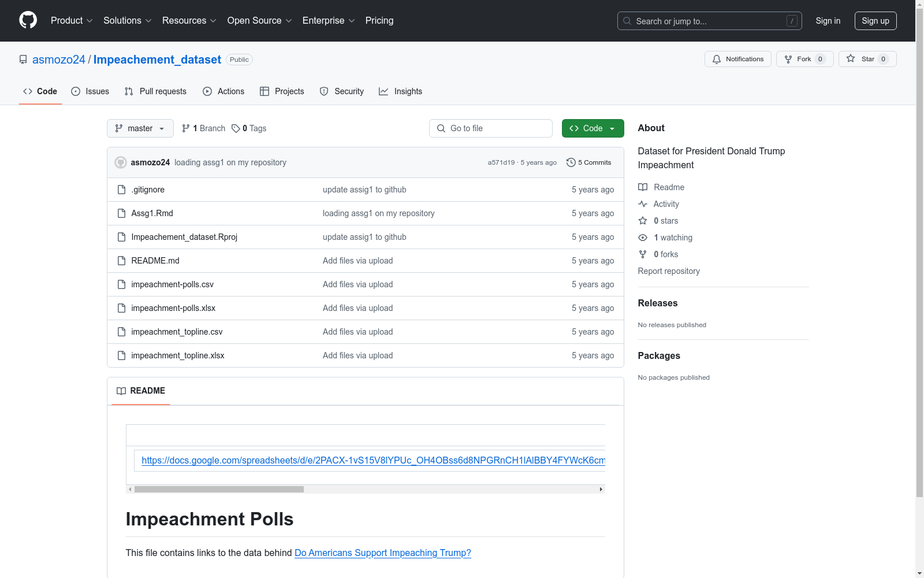Fork this repository

coord(804,59)
